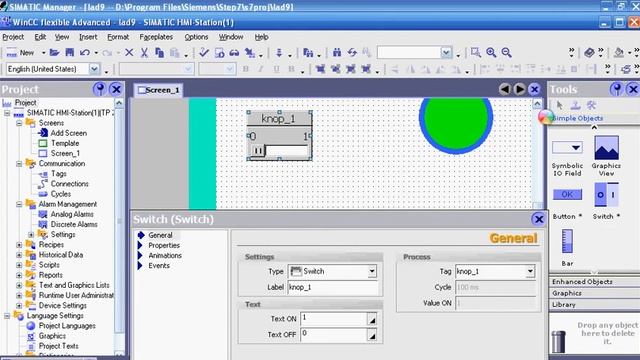The height and width of the screenshot is (360, 640).
Task: Open Project menu
Action: [13, 37]
